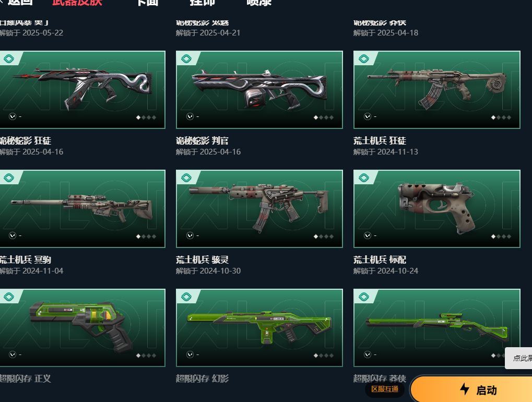532x402 pixels.
Task: Select the 荒土机兵 冥驹 sniper thumbnail
Action: pyautogui.click(x=82, y=209)
